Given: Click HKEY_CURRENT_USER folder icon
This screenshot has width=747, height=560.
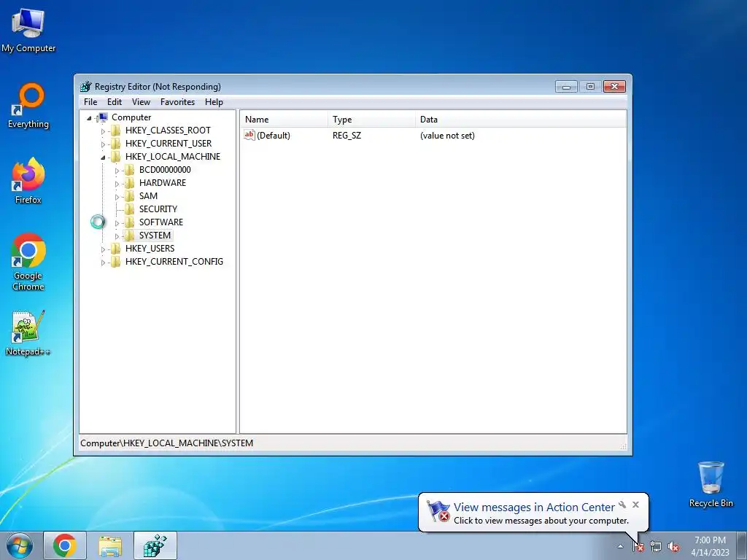Looking at the screenshot, I should point(115,144).
